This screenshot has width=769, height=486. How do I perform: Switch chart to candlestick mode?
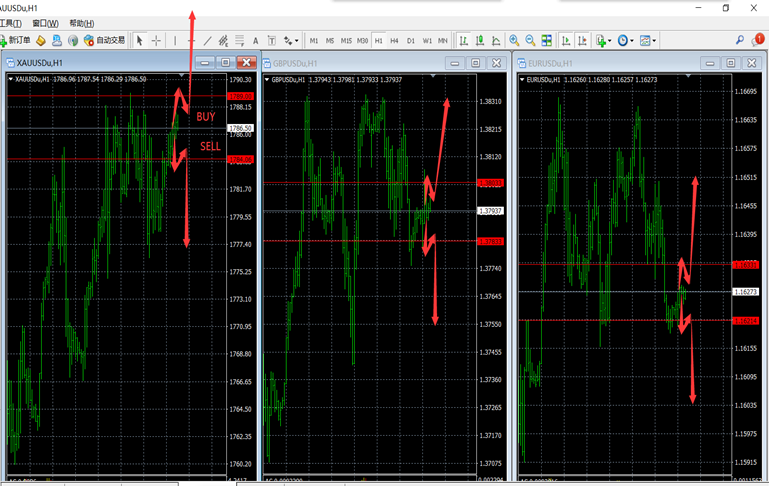click(479, 41)
